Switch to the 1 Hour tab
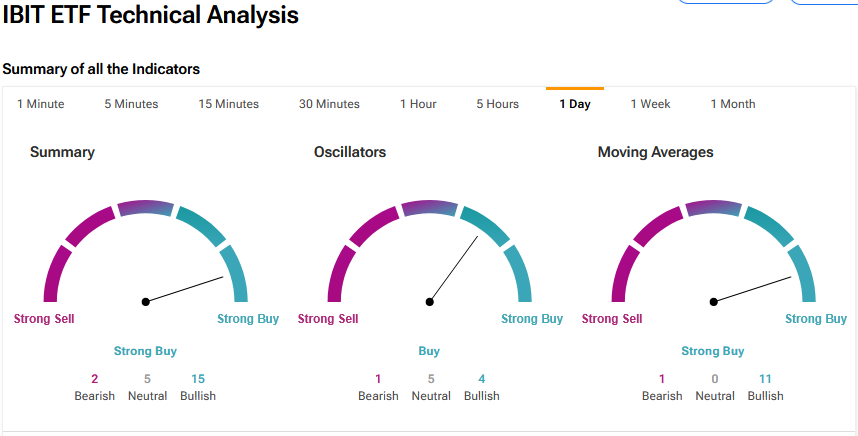The image size is (858, 436). tap(418, 104)
